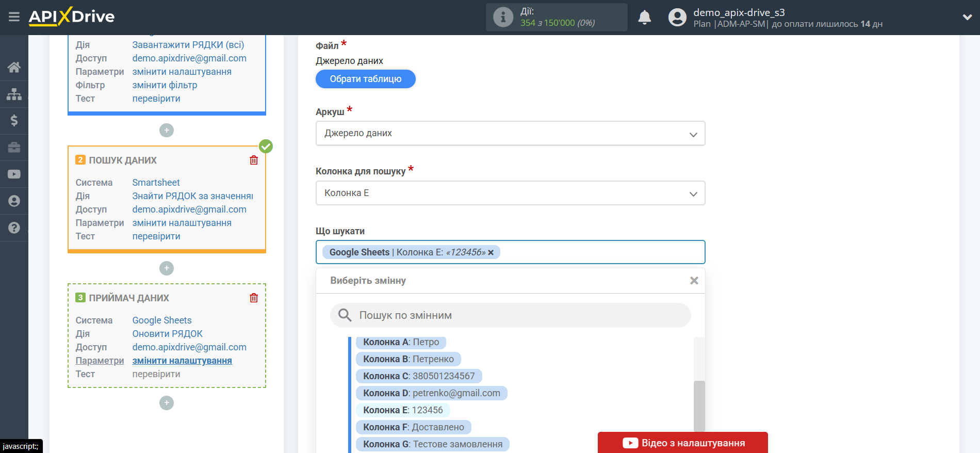Click the demo_apix-drive_s3 account name
This screenshot has width=980, height=453.
coord(739,12)
